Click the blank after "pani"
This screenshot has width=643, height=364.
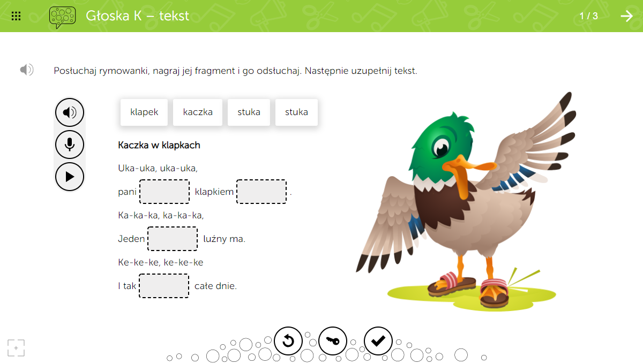coord(165,192)
